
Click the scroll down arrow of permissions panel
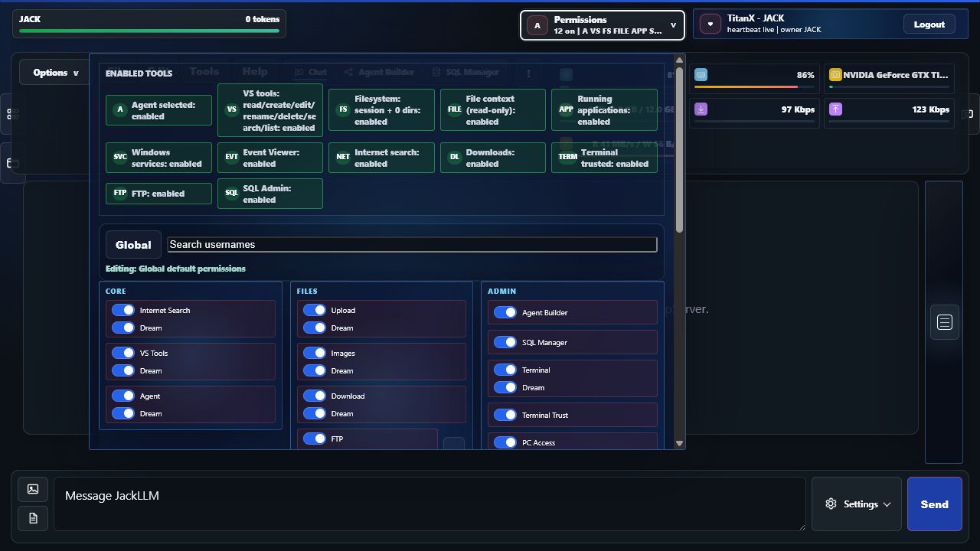click(x=679, y=443)
